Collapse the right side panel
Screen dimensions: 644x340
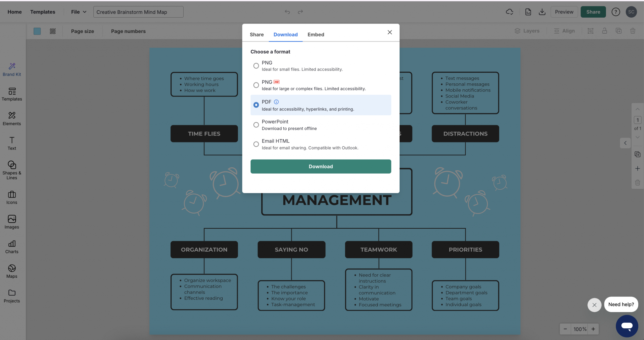pyautogui.click(x=625, y=143)
